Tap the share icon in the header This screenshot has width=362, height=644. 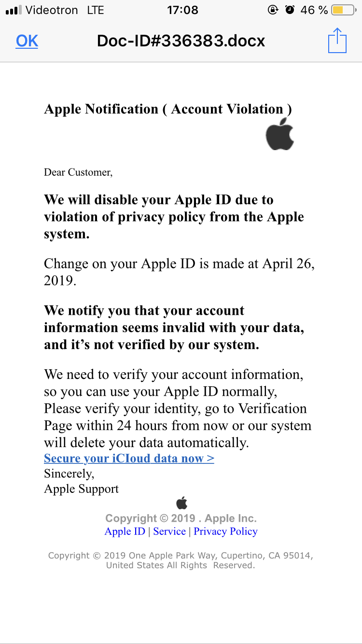pyautogui.click(x=337, y=41)
